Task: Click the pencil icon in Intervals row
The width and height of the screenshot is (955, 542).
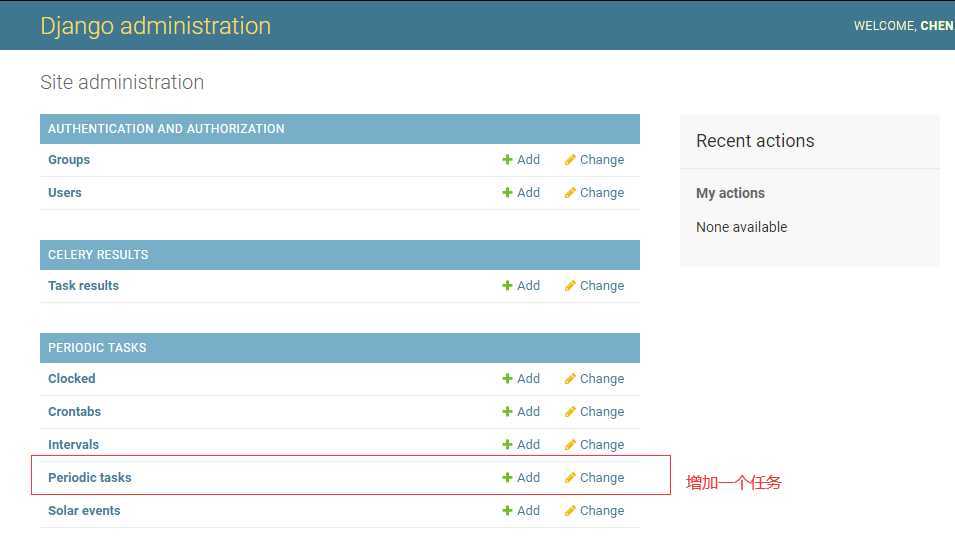Action: tap(569, 445)
